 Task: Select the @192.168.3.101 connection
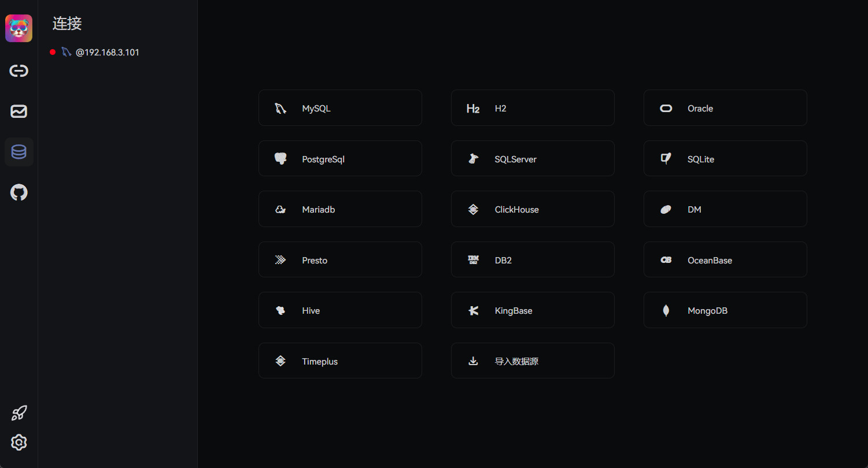(107, 53)
